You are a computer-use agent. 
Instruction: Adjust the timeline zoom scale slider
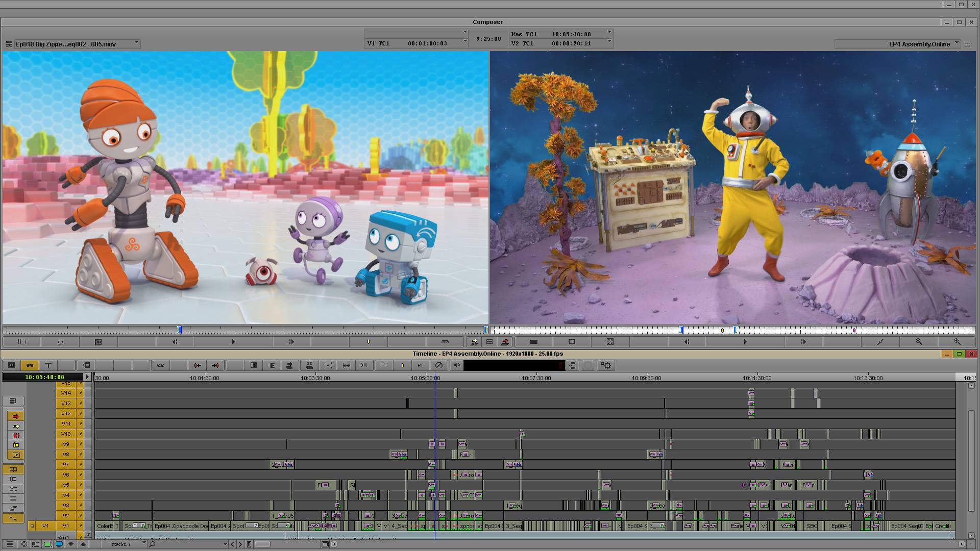[x=262, y=544]
